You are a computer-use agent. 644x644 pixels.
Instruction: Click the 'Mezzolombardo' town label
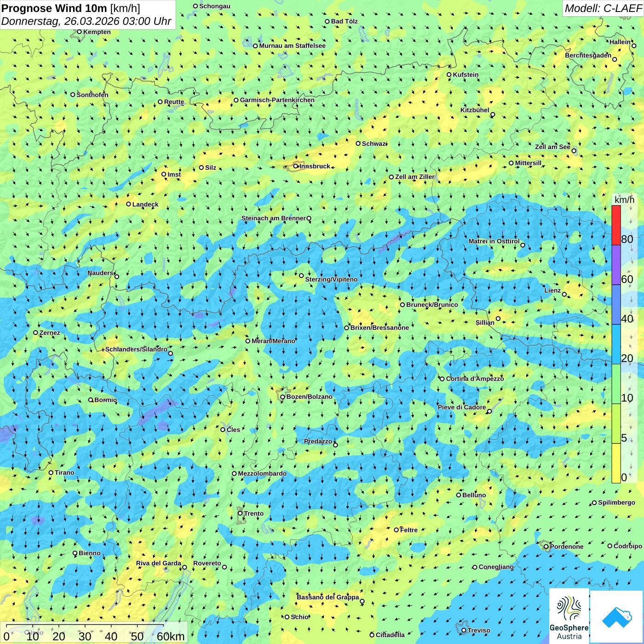point(262,473)
